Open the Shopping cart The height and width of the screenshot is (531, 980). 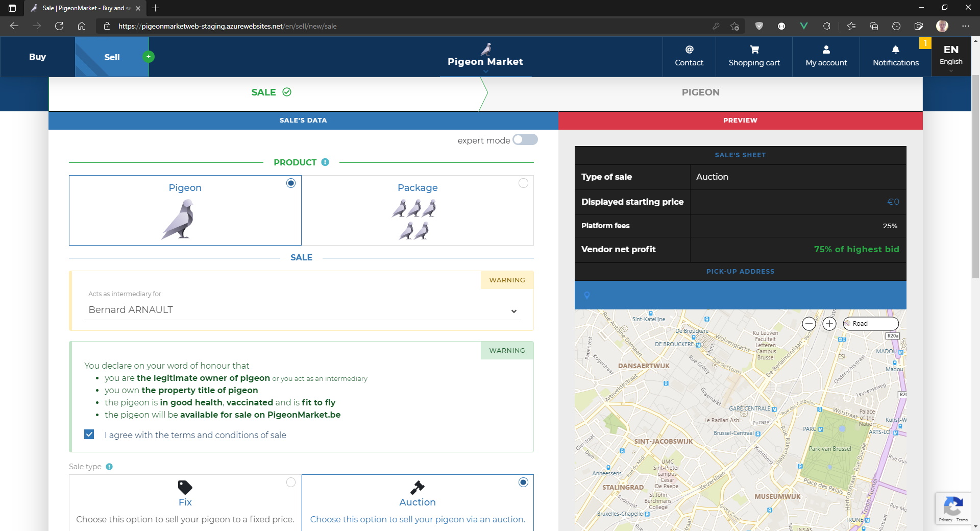[754, 56]
